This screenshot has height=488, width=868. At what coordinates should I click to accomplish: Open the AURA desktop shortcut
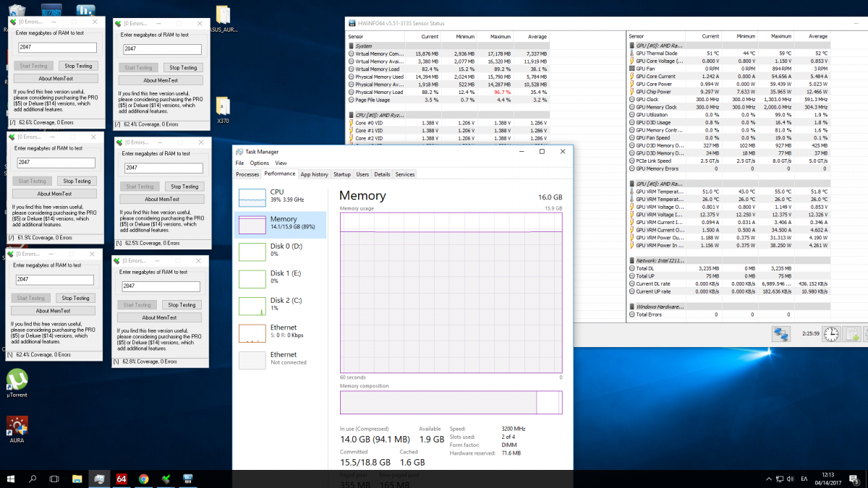point(17,429)
